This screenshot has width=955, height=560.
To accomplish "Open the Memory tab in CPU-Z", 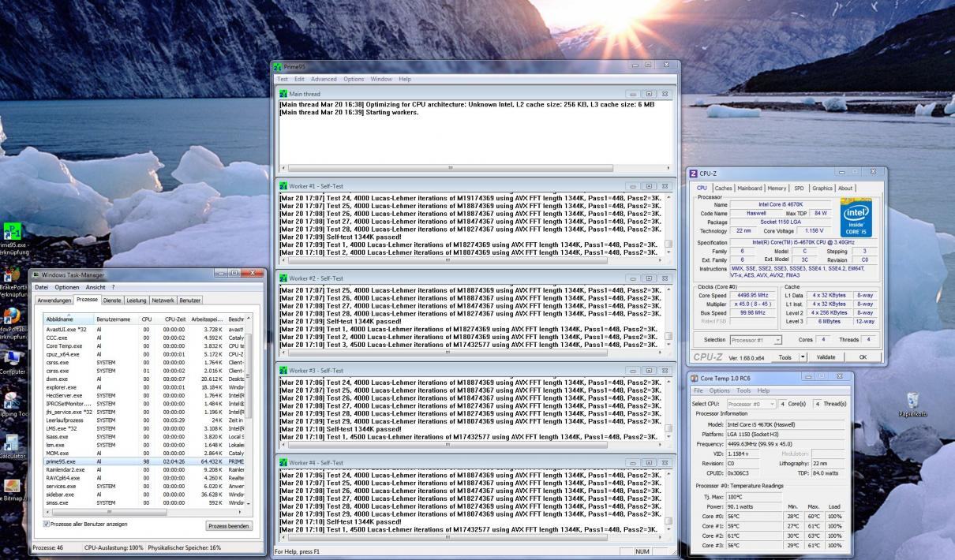I will click(x=777, y=189).
